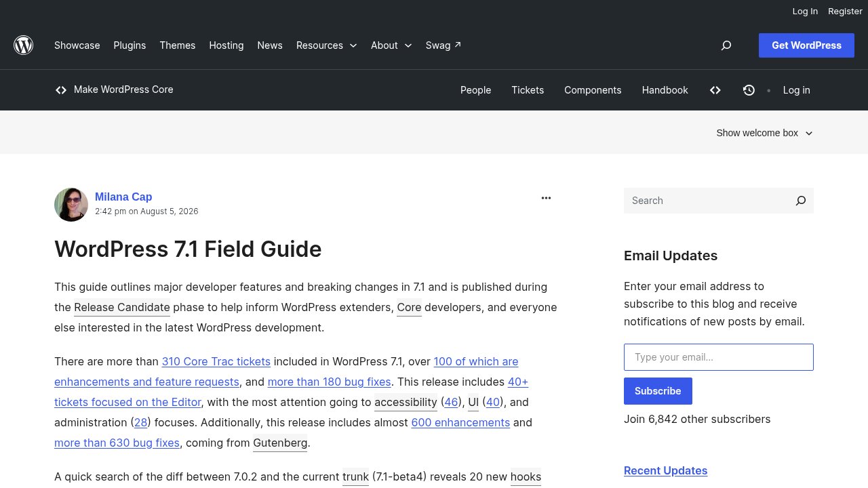The image size is (868, 488).
Task: Open the Plugins menu item
Action: (130, 45)
